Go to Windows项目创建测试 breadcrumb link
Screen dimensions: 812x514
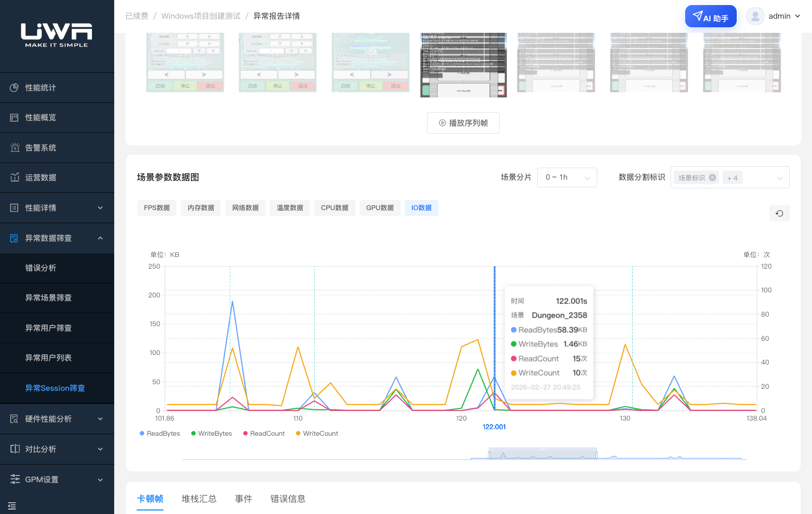(201, 16)
